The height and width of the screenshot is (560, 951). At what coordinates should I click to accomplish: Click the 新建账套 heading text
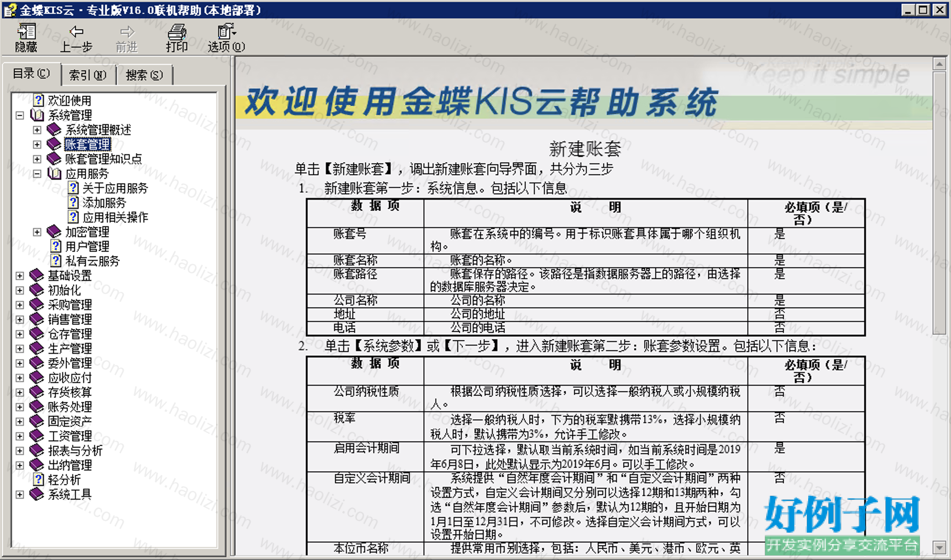585,149
